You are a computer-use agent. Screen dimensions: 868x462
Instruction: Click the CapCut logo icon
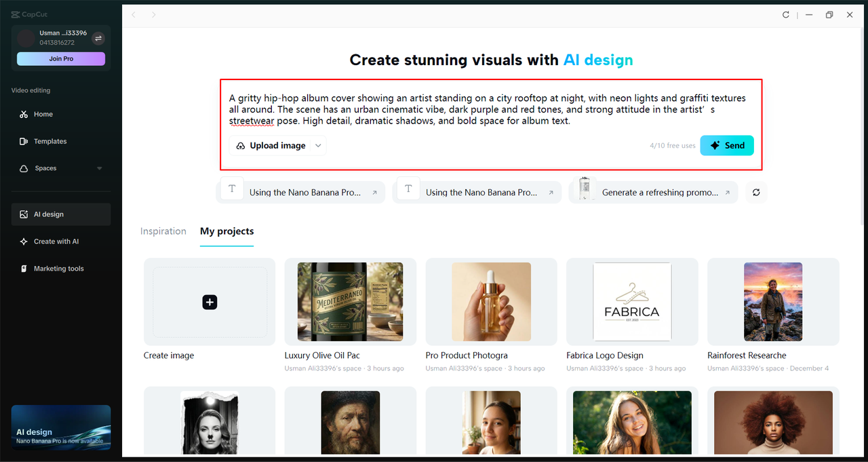tap(14, 14)
